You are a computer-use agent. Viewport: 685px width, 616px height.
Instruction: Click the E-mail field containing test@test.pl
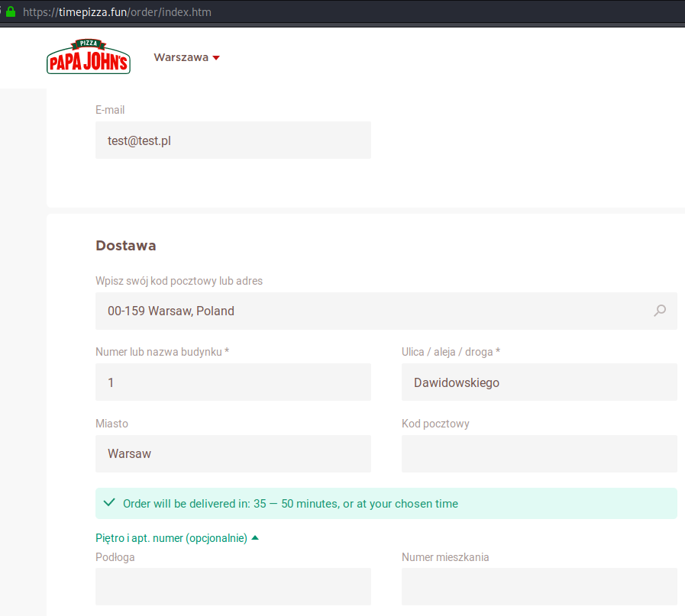233,140
